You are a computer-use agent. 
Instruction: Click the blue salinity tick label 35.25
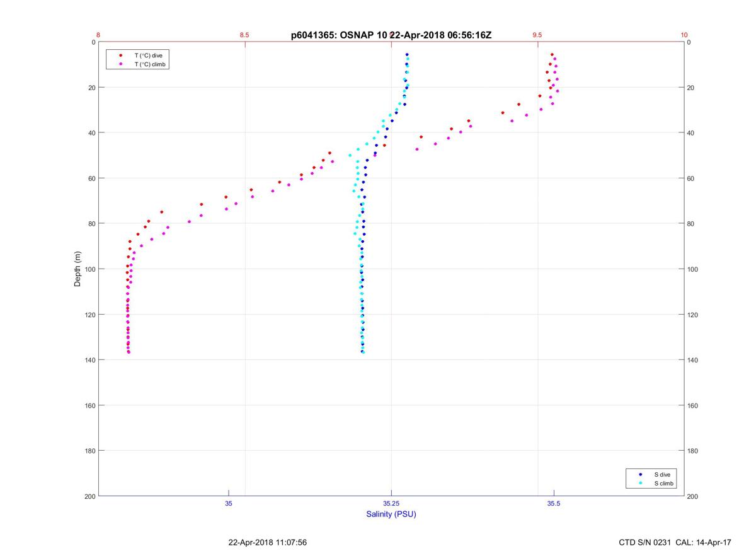pyautogui.click(x=391, y=503)
